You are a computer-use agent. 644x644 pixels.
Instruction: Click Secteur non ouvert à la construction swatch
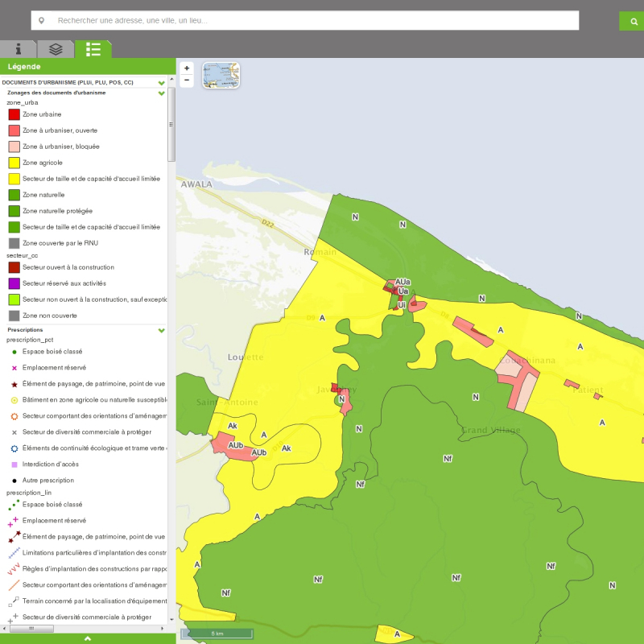point(14,299)
